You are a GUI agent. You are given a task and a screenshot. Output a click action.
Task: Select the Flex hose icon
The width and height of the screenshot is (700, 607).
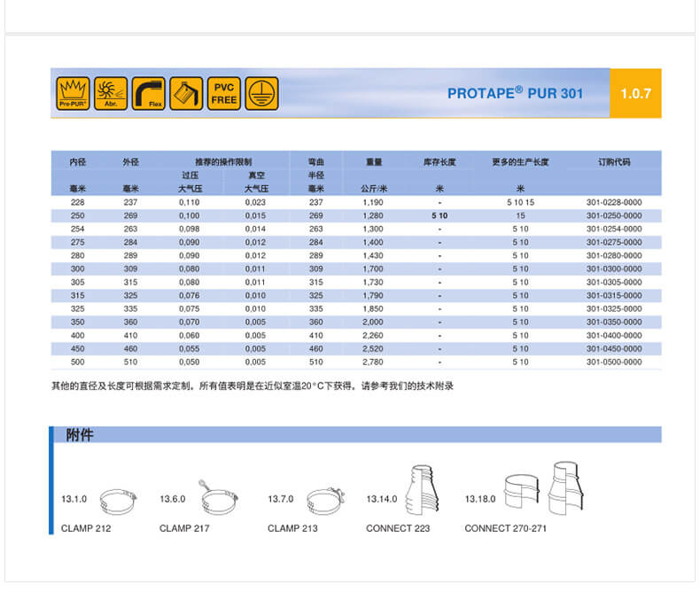point(149,93)
